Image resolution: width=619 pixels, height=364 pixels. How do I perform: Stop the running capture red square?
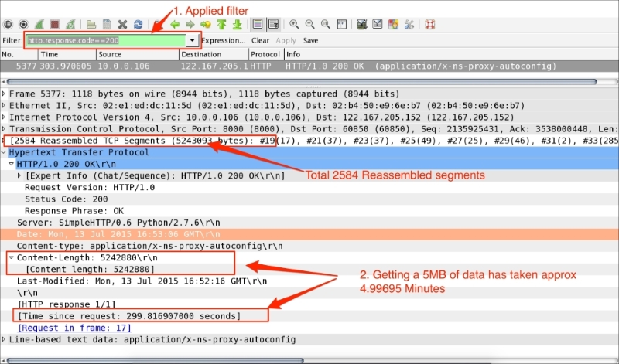pyautogui.click(x=55, y=25)
